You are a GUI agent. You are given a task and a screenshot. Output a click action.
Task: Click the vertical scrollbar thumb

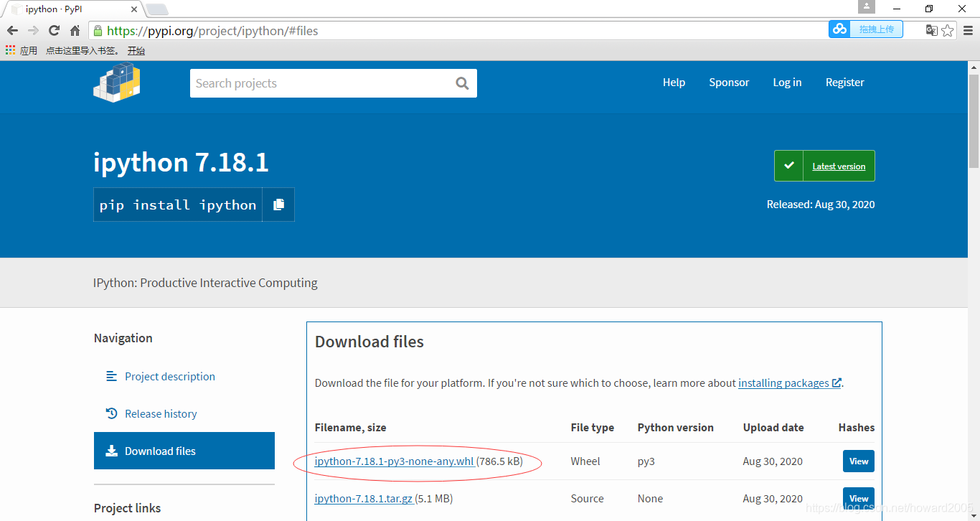[x=974, y=121]
